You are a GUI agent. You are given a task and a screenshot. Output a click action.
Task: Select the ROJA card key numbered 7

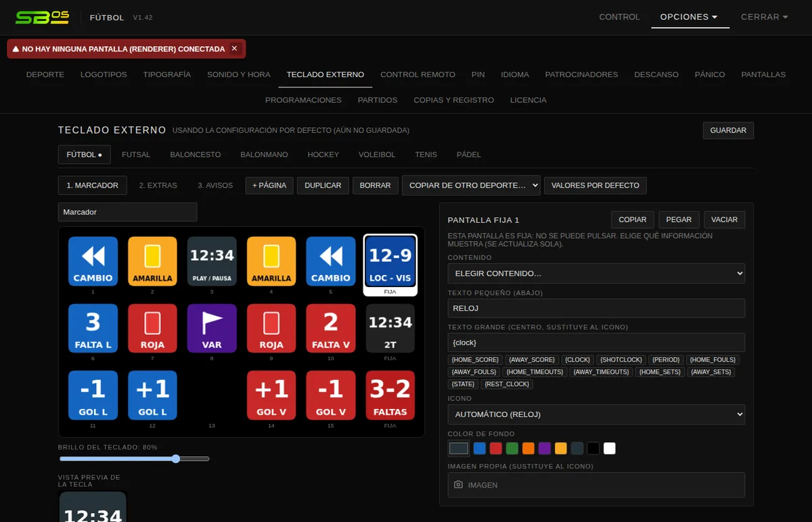(x=152, y=328)
